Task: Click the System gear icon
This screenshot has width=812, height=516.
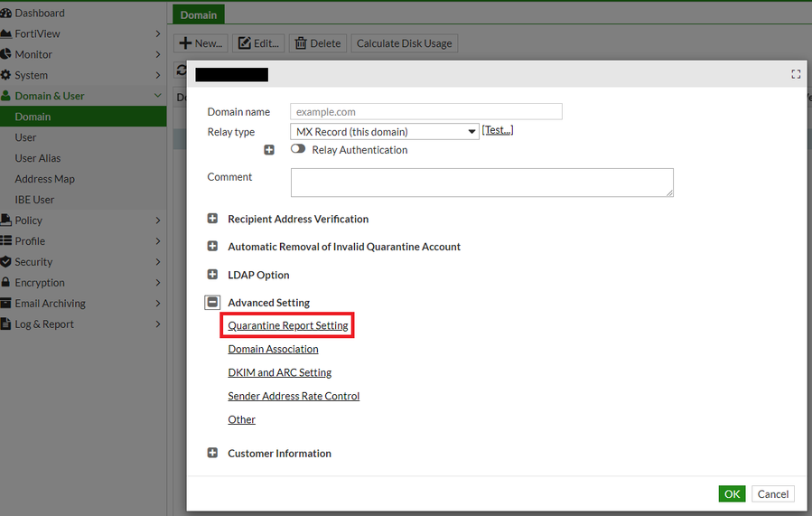Action: coord(6,75)
